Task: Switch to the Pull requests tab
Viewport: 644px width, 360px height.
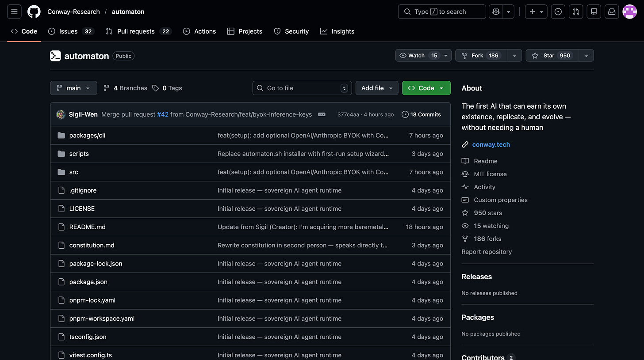Action: (138, 31)
